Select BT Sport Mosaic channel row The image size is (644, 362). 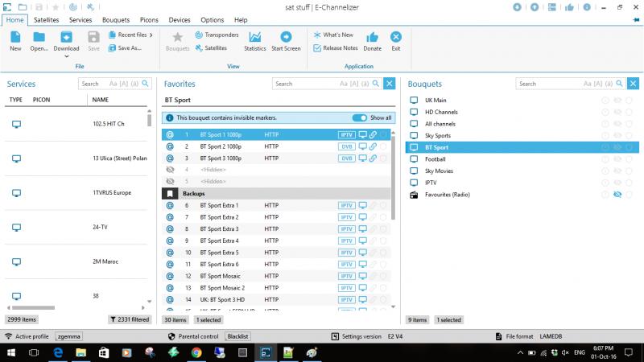tap(276, 276)
